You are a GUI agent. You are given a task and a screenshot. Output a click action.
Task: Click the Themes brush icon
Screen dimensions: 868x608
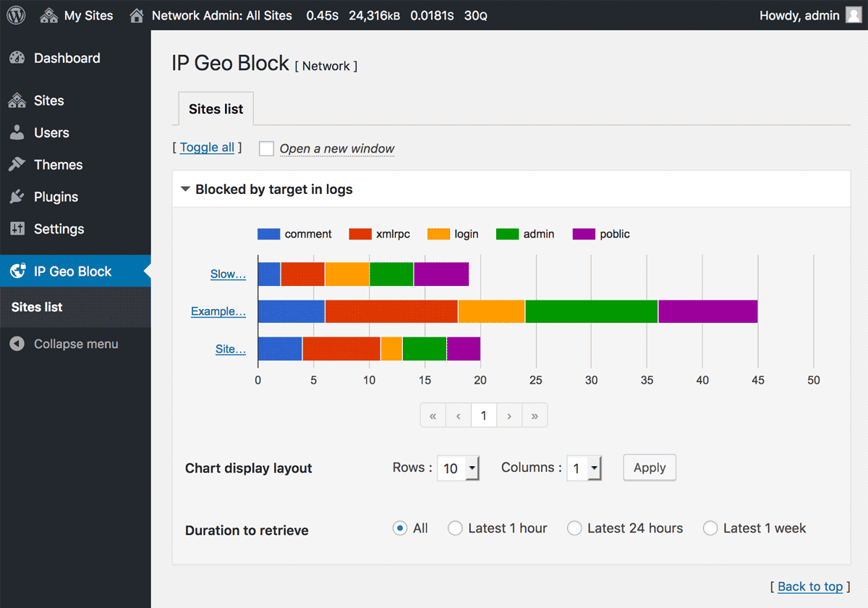17,164
